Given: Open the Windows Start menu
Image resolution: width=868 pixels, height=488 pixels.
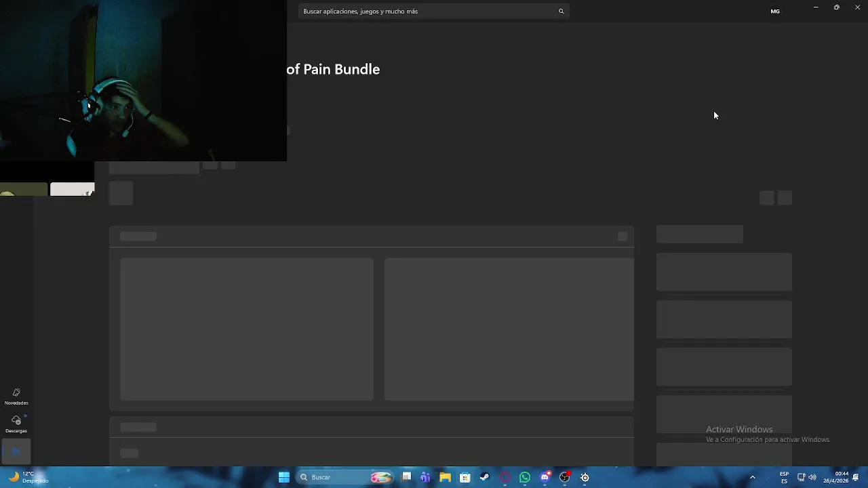Looking at the screenshot, I should [x=284, y=477].
